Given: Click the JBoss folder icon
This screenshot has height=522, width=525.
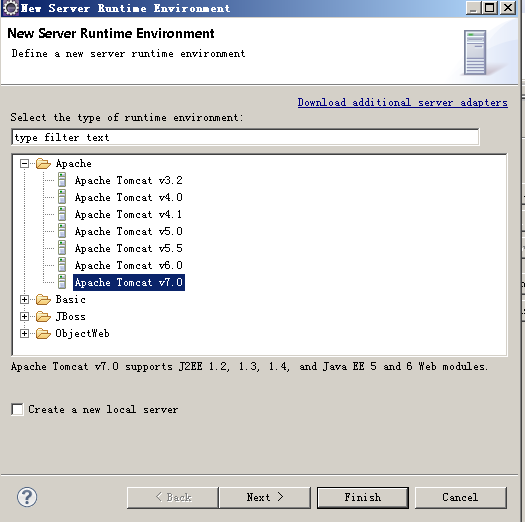Looking at the screenshot, I should coord(43,316).
